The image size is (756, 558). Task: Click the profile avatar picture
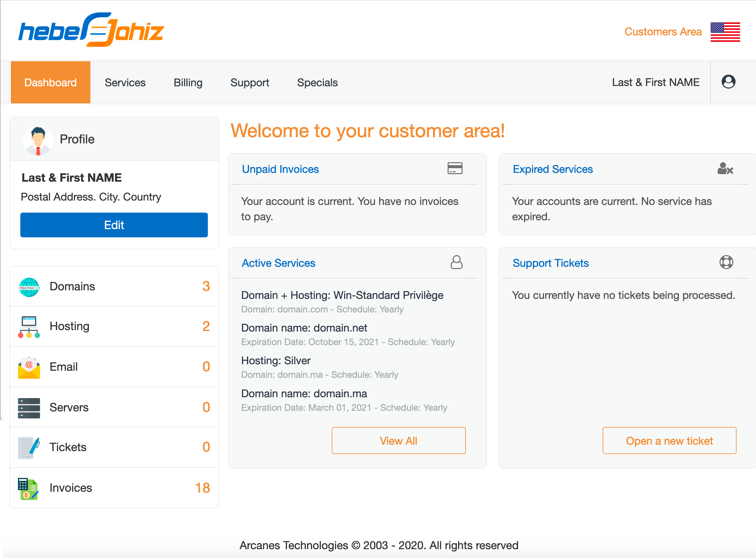(38, 140)
